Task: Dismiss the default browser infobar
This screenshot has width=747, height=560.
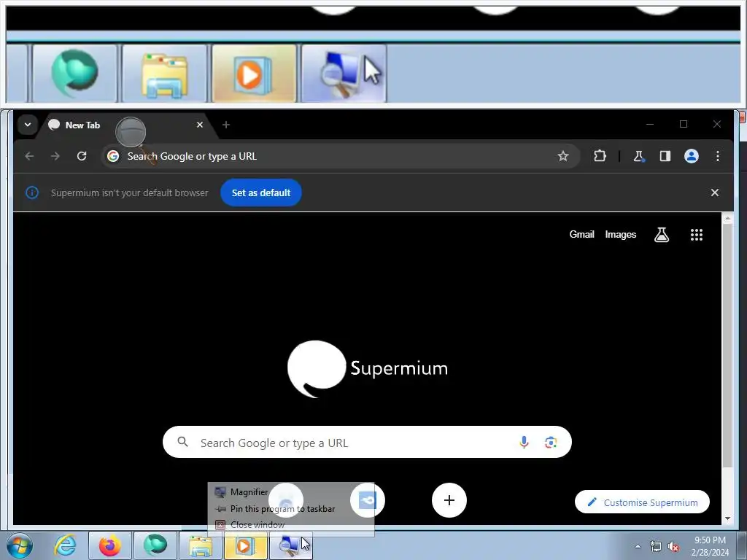Action: coord(715,192)
